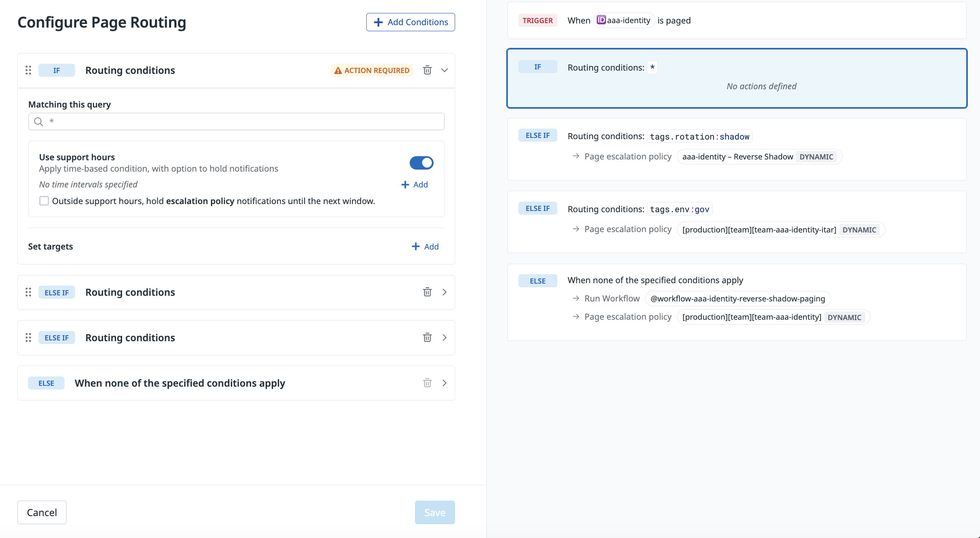The image size is (980, 538).
Task: Delete the IF routing conditions block
Action: (427, 70)
